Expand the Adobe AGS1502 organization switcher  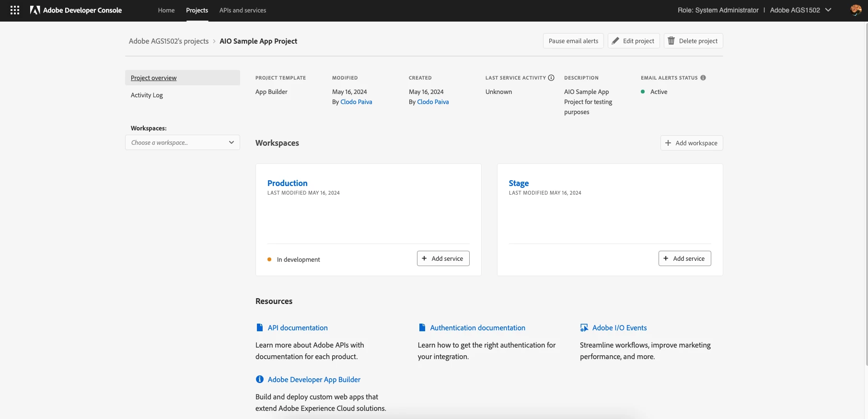coord(800,10)
